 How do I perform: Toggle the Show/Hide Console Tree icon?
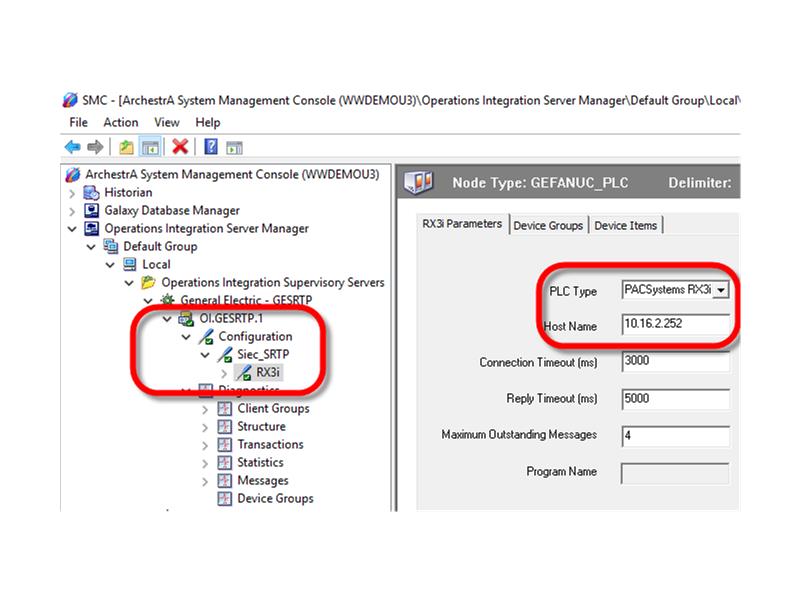pyautogui.click(x=151, y=147)
